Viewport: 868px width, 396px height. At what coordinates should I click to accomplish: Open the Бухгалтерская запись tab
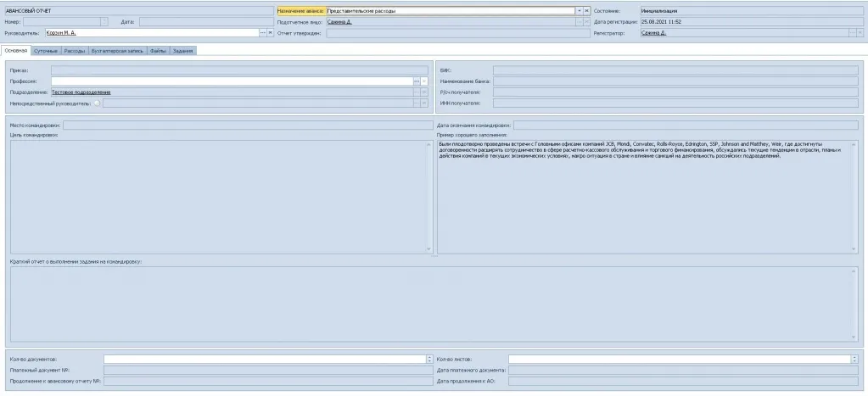117,51
